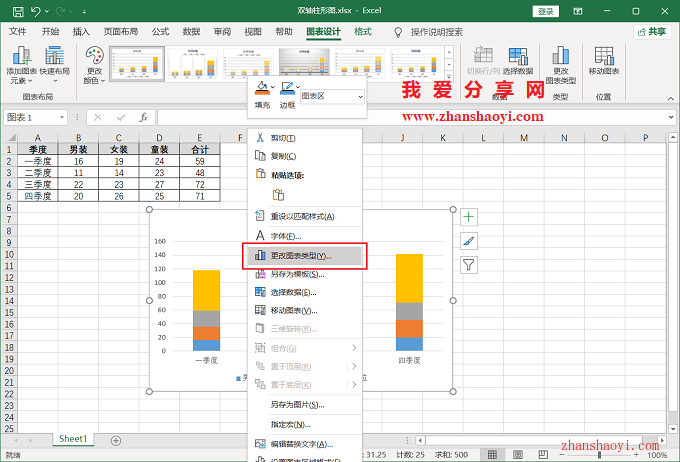This screenshot has height=462, width=680.
Task: Select the first chart style thumbnail
Action: click(x=137, y=63)
